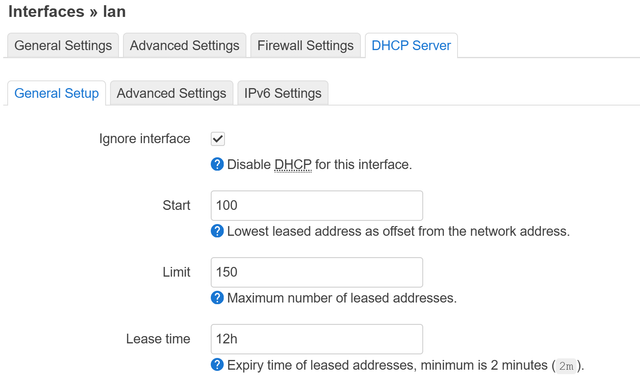Open the General Settings interface tab
The image size is (640, 387).
pyautogui.click(x=63, y=45)
